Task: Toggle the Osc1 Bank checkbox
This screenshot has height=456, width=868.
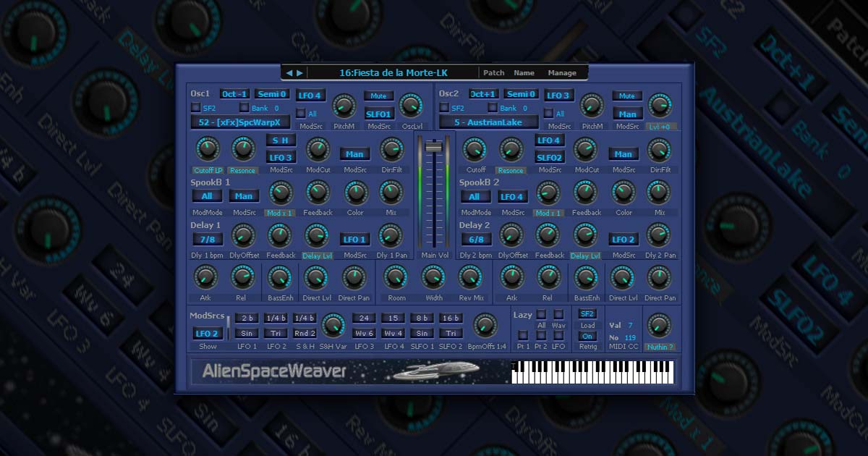Action: (244, 108)
